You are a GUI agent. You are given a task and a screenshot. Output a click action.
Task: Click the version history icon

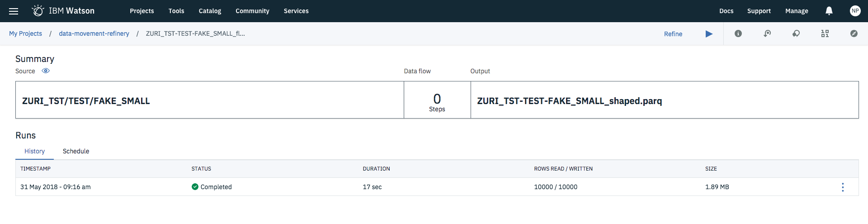767,34
